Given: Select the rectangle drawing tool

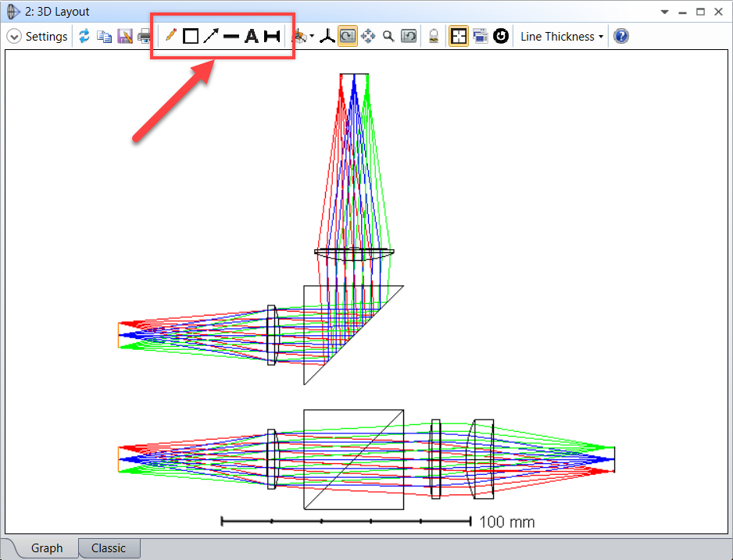Looking at the screenshot, I should point(191,36).
